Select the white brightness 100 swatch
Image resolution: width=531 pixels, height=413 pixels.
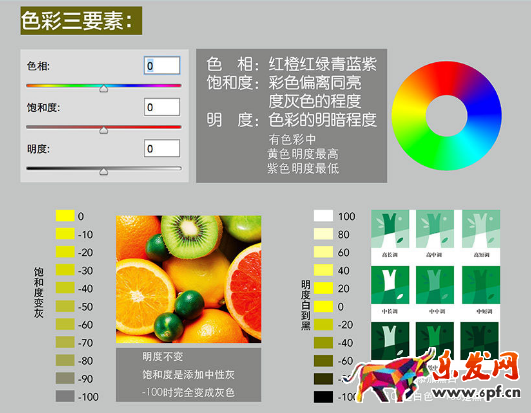[x=323, y=216]
